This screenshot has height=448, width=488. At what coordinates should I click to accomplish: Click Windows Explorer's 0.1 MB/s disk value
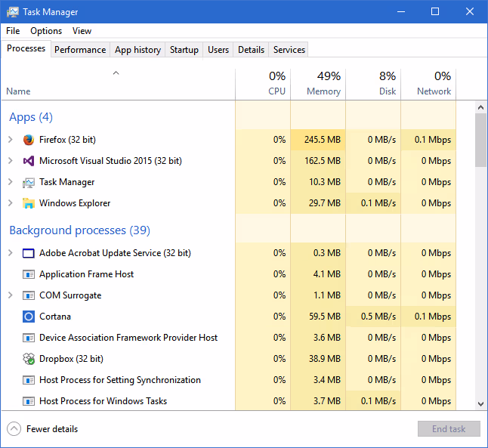pos(378,203)
